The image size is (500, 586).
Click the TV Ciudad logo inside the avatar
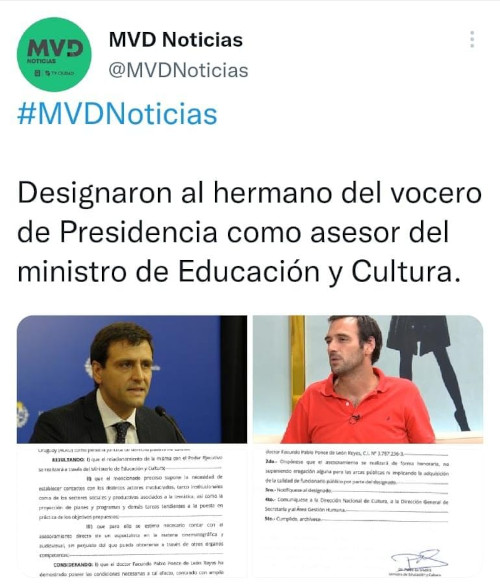coord(54,73)
